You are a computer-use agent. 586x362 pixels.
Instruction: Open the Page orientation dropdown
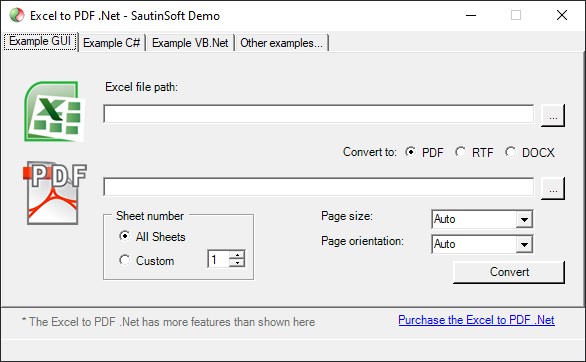tap(524, 244)
